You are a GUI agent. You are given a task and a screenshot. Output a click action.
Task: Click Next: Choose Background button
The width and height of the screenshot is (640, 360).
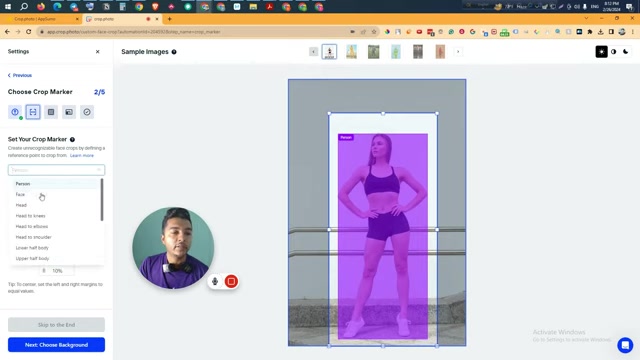56,345
